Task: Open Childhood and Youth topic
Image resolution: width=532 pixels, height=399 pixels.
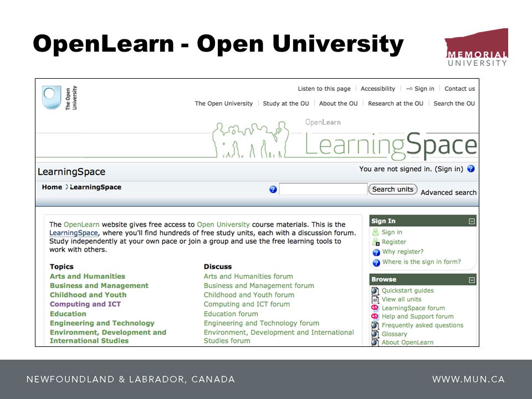Action: click(x=88, y=295)
